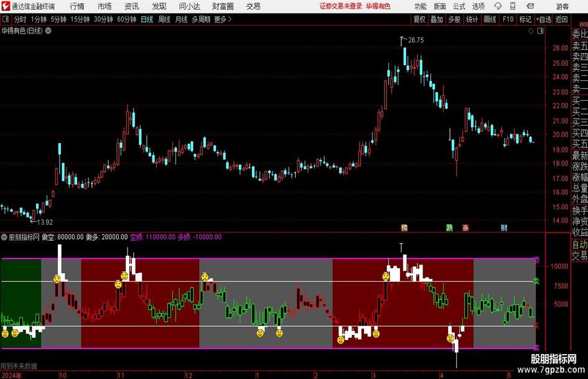588x379 pixels.
Task: Click the 叠加 overlay toolbar button
Action: (437, 19)
